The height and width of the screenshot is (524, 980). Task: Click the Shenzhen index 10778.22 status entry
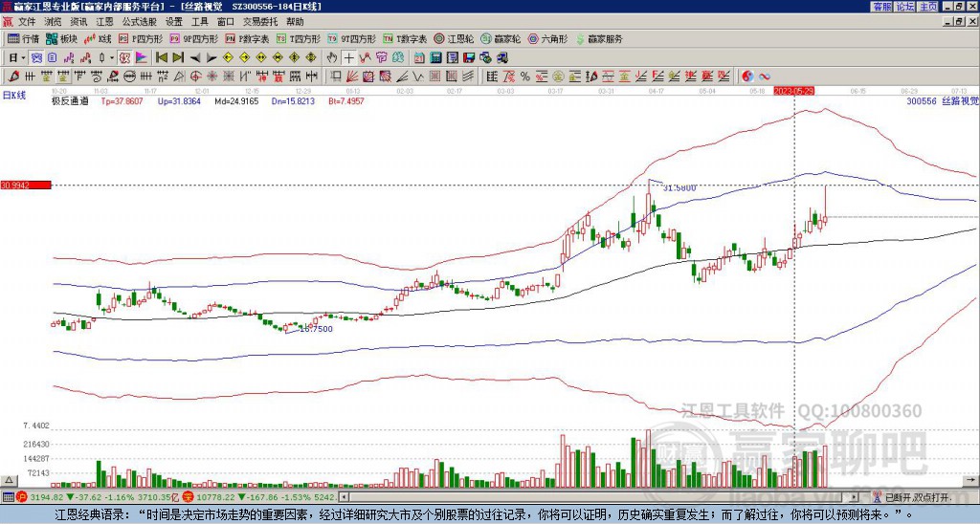coord(258,498)
